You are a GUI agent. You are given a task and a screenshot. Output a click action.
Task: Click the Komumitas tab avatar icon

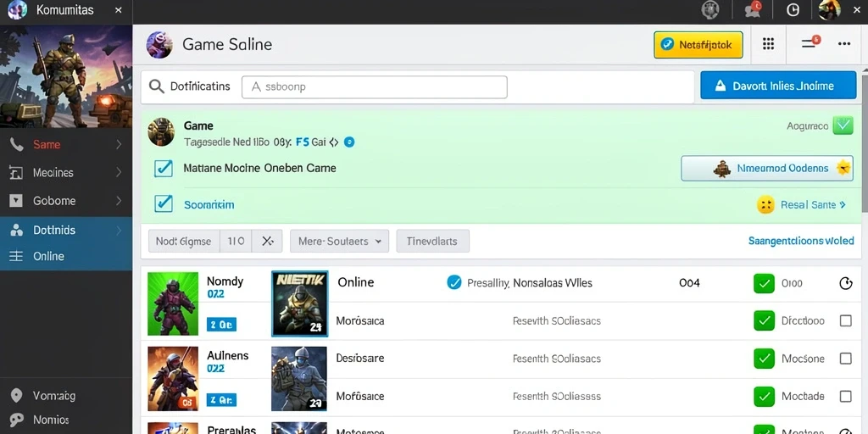tap(17, 10)
